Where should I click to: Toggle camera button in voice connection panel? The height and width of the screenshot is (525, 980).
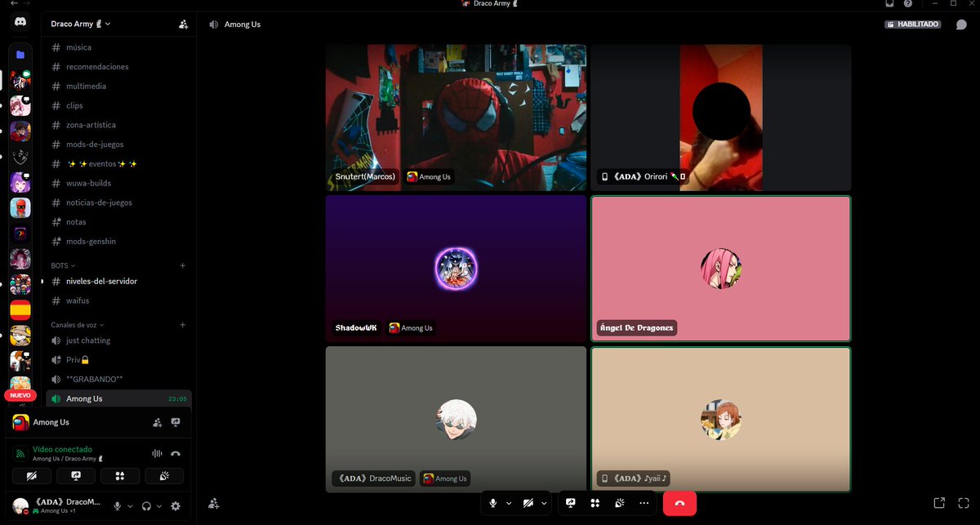tap(32, 476)
